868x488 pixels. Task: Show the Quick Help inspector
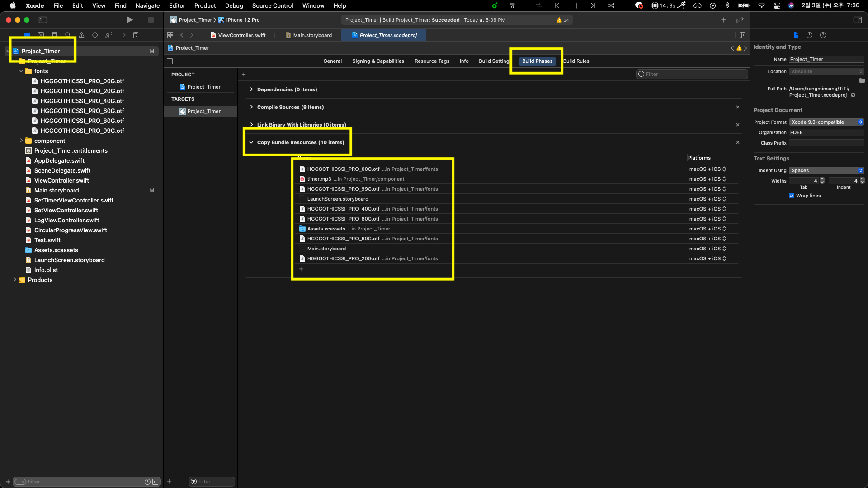(x=823, y=35)
